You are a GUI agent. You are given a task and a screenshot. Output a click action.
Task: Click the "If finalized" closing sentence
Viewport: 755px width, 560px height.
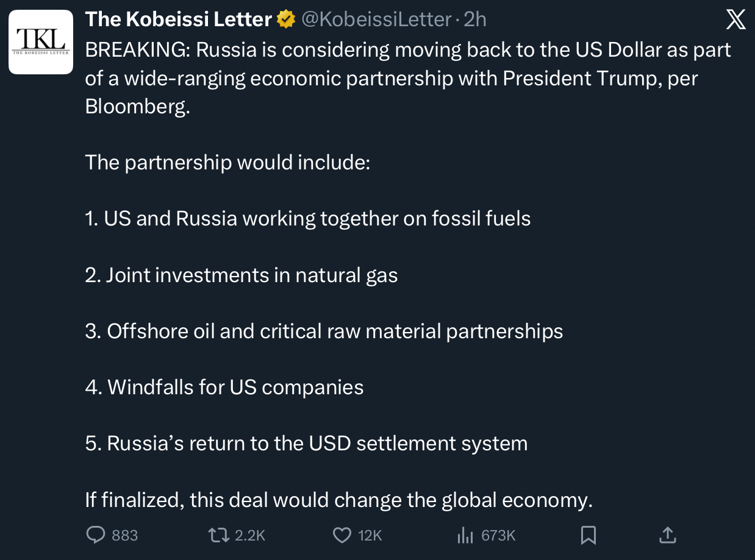coord(338,500)
